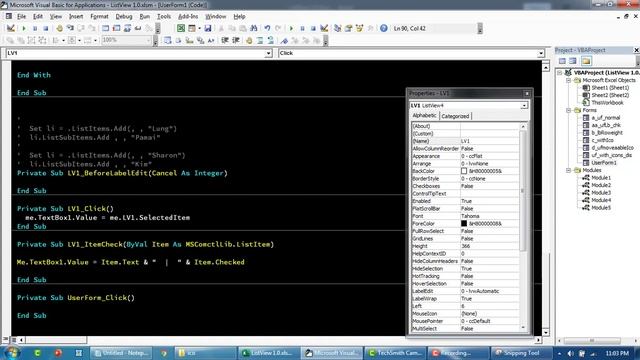The height and width of the screenshot is (360, 640).
Task: Click the Comment Block icon
Action: [x=260, y=40]
